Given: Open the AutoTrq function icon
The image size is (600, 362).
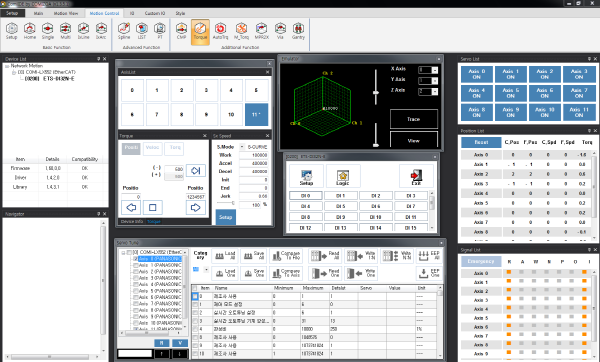Looking at the screenshot, I should point(220,31).
